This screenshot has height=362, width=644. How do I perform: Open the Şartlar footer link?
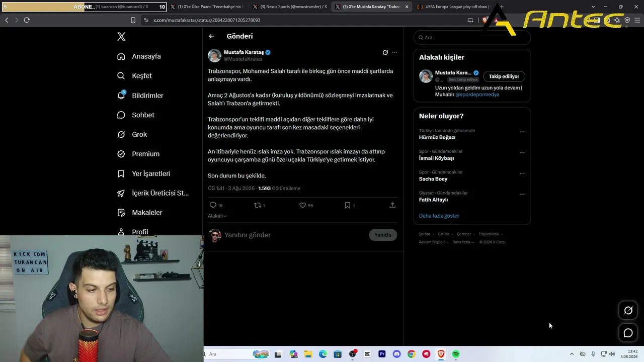click(425, 234)
